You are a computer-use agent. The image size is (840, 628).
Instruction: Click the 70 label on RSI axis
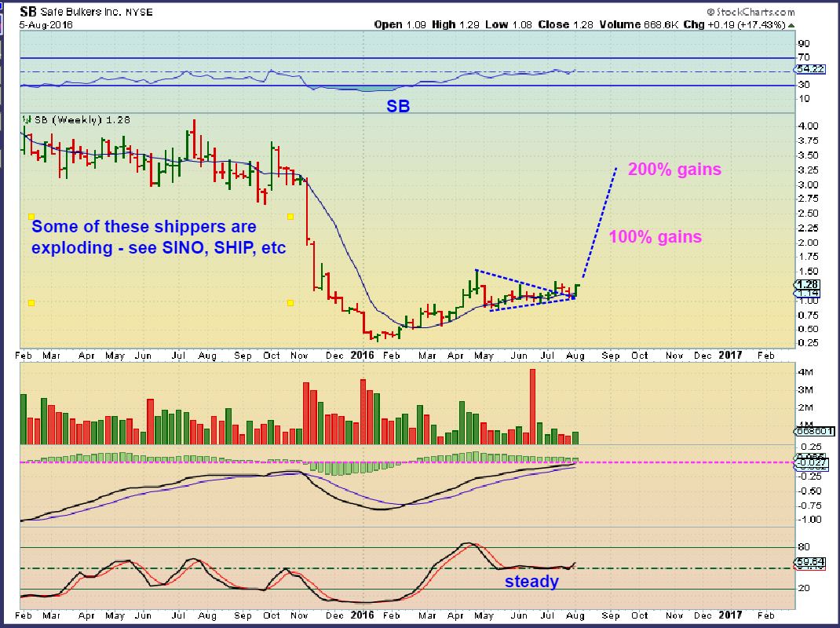(x=804, y=57)
